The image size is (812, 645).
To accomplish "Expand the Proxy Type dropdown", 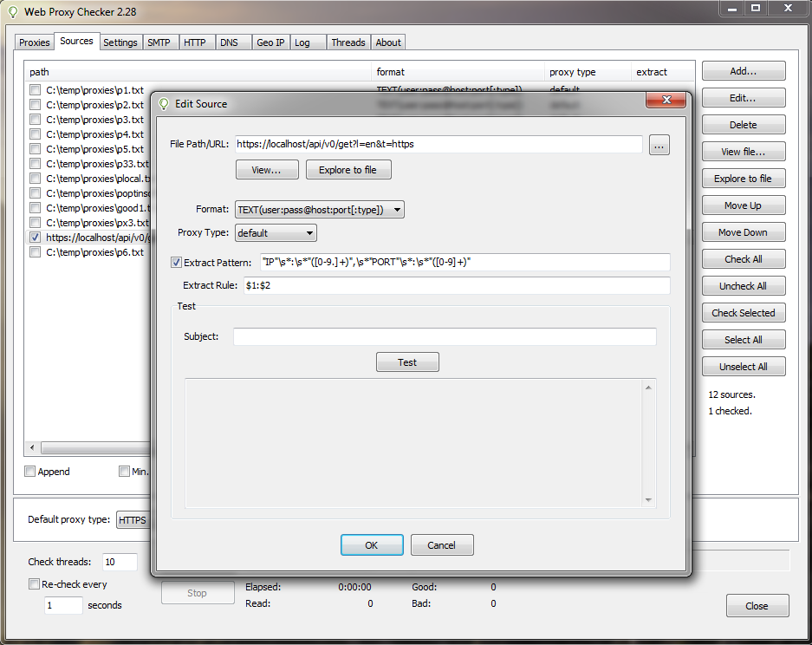I will click(x=276, y=233).
